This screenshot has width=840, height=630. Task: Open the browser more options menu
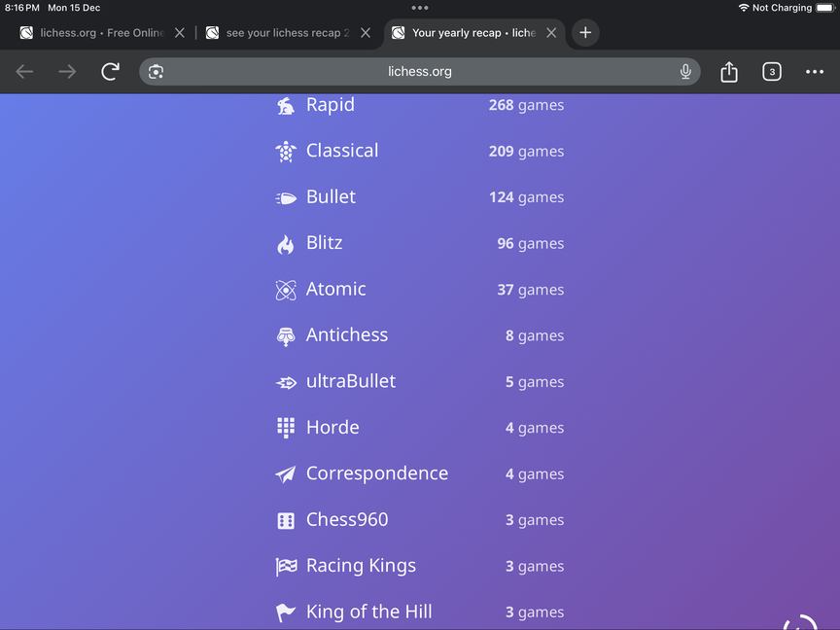815,72
